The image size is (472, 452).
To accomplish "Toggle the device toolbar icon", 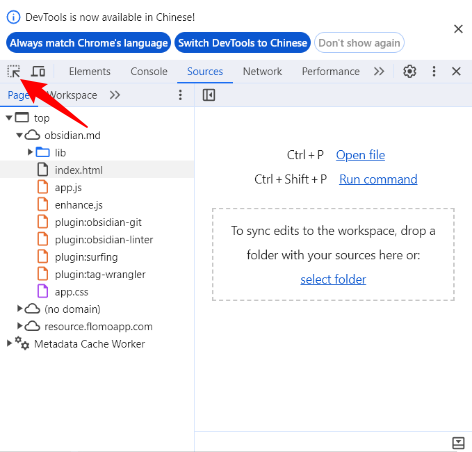I will click(38, 71).
